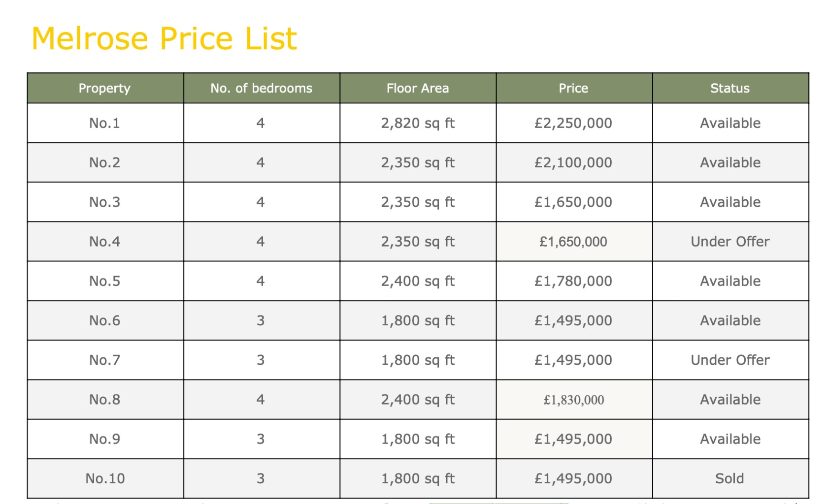Viewport: 827px width, 504px height.
Task: Select the No.10 property cell
Action: click(x=105, y=478)
